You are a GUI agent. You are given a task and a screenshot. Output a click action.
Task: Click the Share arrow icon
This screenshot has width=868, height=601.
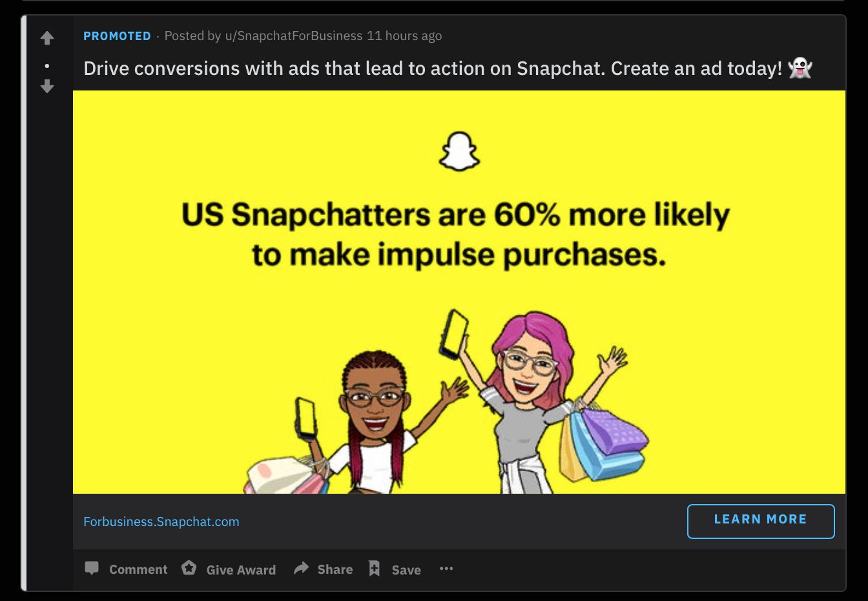[x=301, y=569]
